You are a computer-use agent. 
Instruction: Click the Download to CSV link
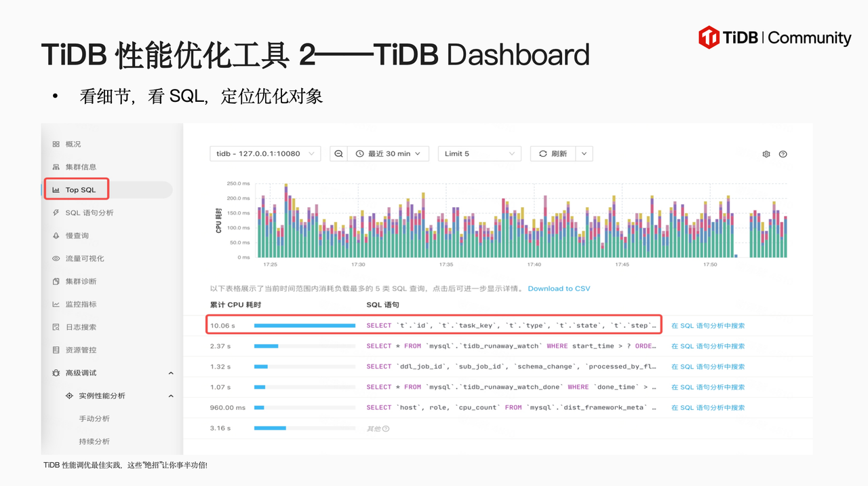(559, 288)
